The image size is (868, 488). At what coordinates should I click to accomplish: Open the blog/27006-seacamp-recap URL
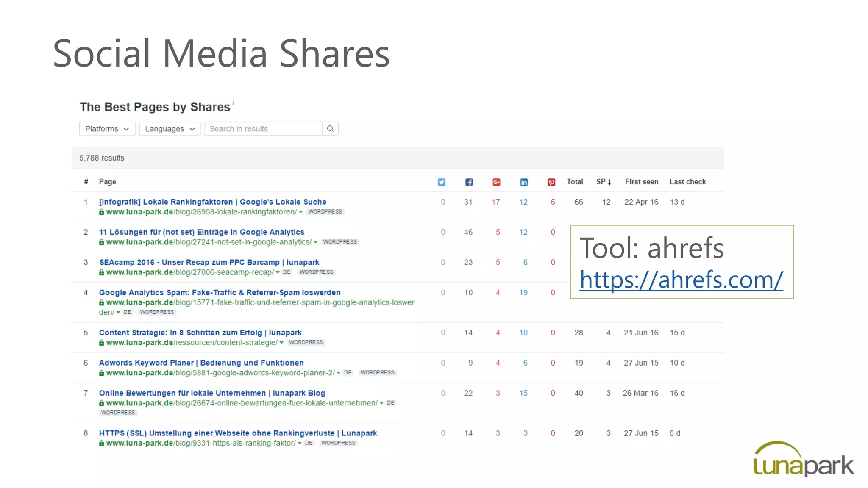point(190,272)
